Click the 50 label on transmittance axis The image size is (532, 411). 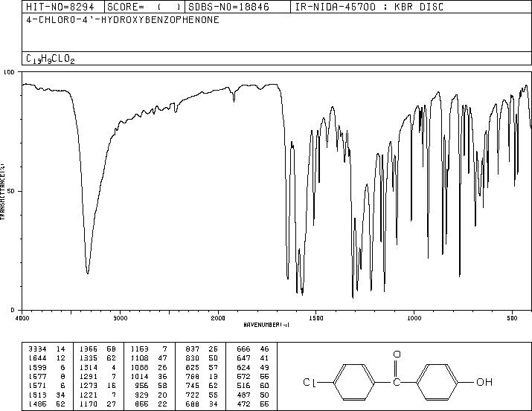coord(10,191)
